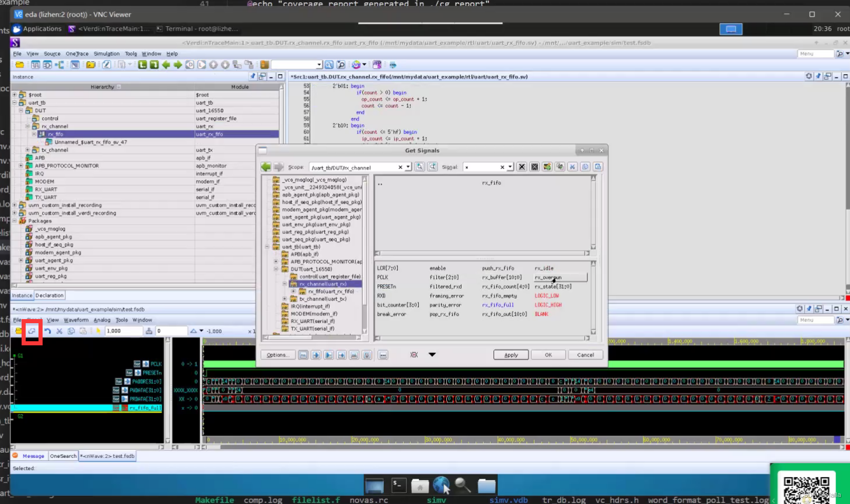Open the Simulation menu in nTrace

[x=106, y=54]
